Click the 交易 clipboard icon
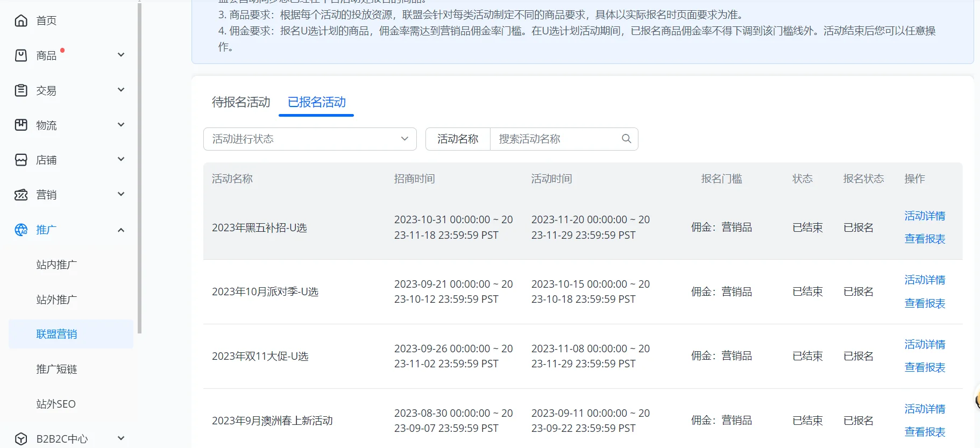The width and height of the screenshot is (980, 448). 21,90
